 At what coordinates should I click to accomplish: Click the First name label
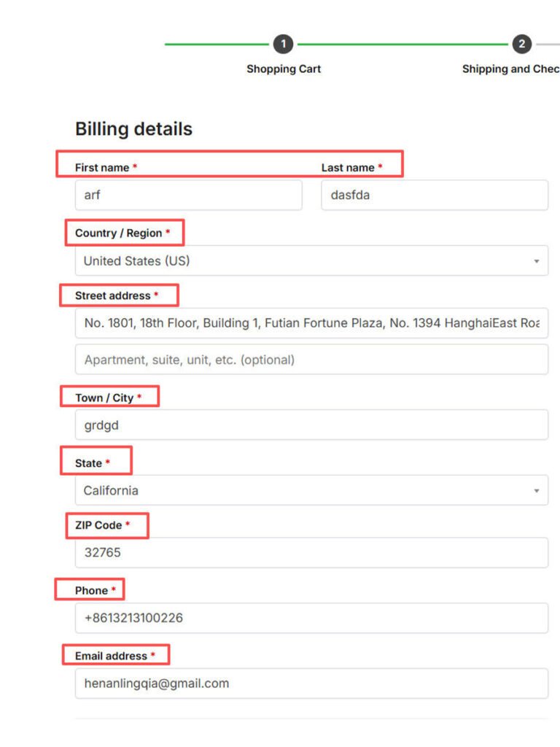tap(102, 168)
